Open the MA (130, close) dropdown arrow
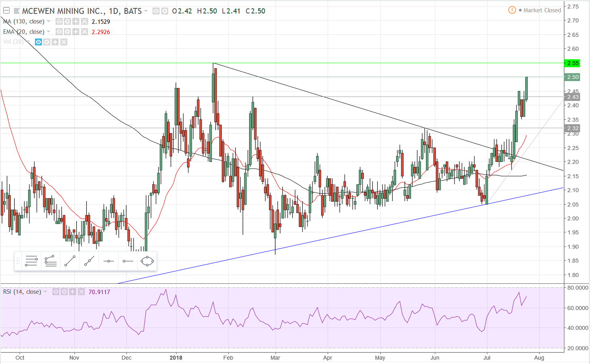 48,21
